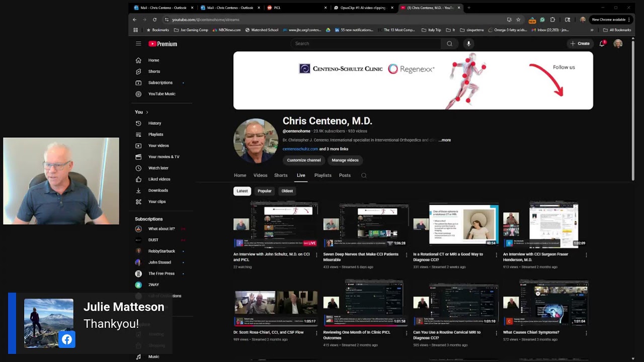Expand channel description with ...more
Image resolution: width=644 pixels, height=362 pixels.
[x=445, y=140]
